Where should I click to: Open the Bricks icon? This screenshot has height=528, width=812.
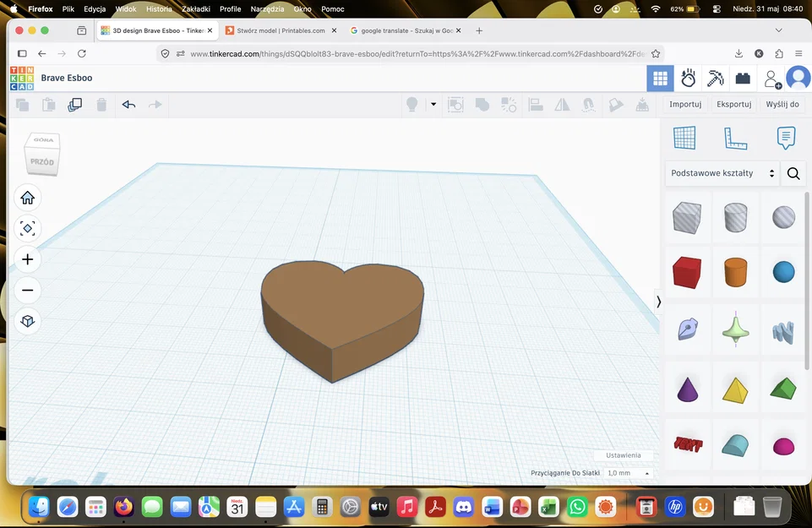[743, 79]
